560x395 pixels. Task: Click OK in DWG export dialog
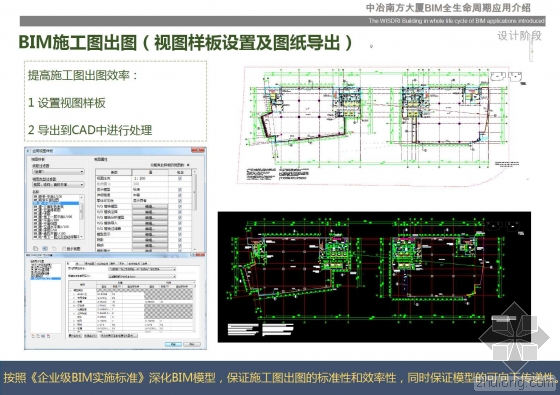(173, 344)
